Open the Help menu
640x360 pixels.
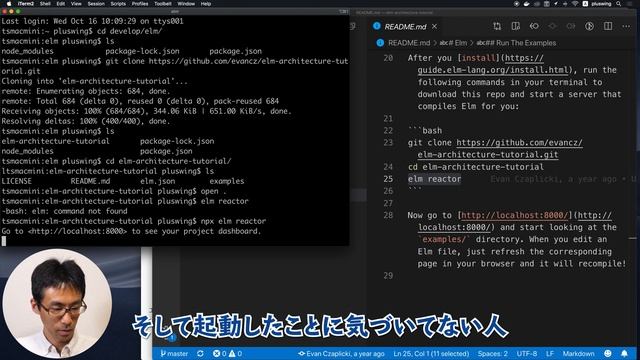[206, 4]
